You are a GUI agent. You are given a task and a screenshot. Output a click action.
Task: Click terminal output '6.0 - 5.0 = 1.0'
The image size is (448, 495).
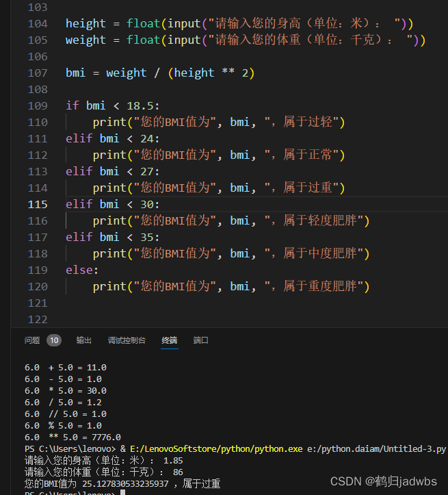tap(63, 379)
